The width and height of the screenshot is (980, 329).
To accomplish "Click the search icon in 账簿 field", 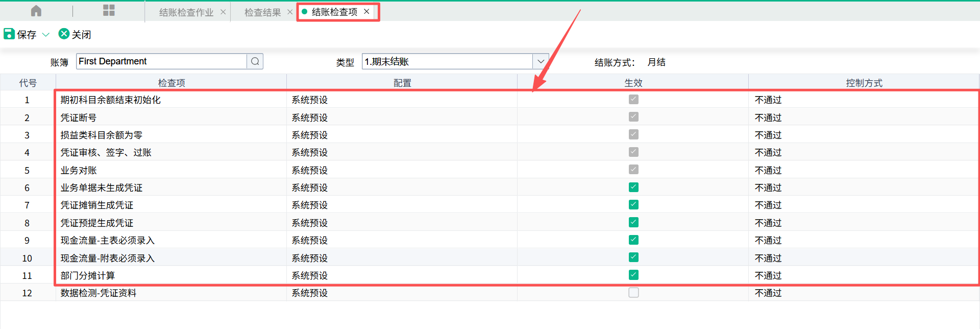I will coord(255,61).
